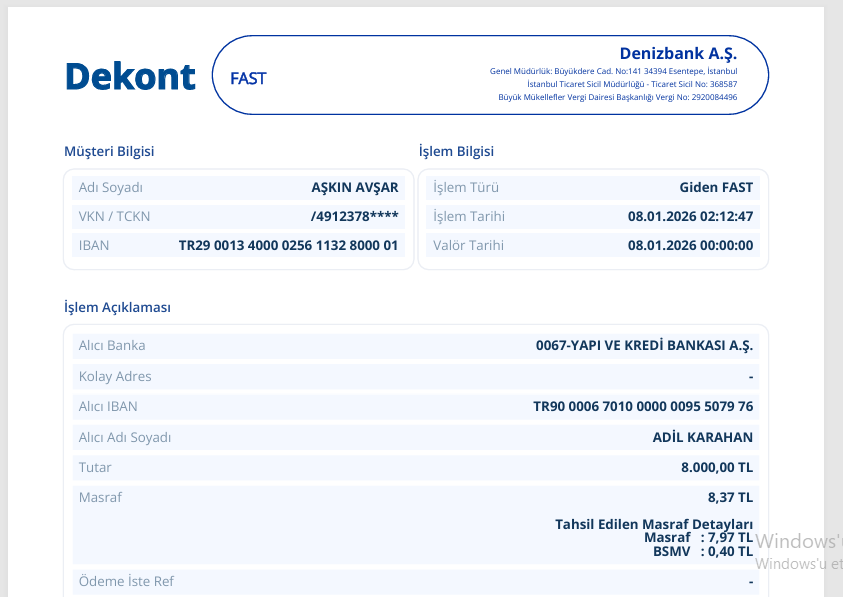The width and height of the screenshot is (843, 597).
Task: Select the FAST label in header
Action: point(248,79)
